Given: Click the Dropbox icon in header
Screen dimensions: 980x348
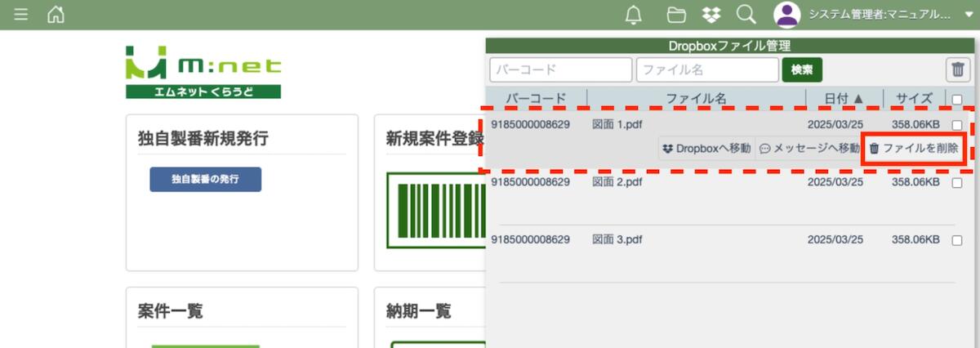Looking at the screenshot, I should (711, 15).
